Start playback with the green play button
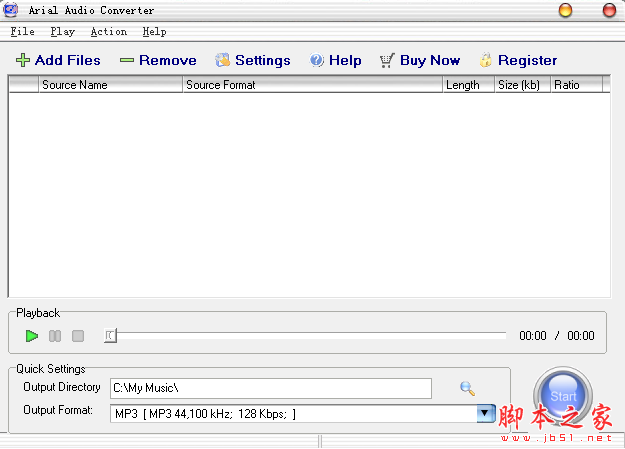Viewport: 625px width, 449px height. 32,336
